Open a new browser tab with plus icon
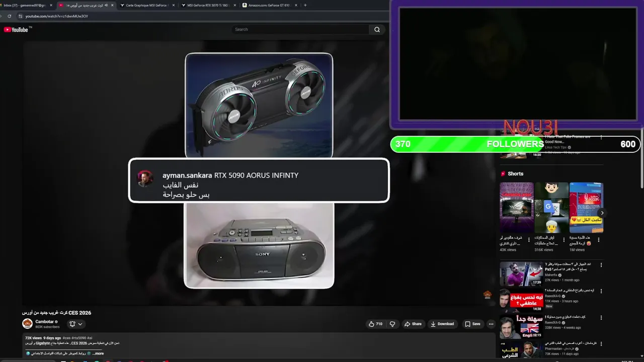 305,5
